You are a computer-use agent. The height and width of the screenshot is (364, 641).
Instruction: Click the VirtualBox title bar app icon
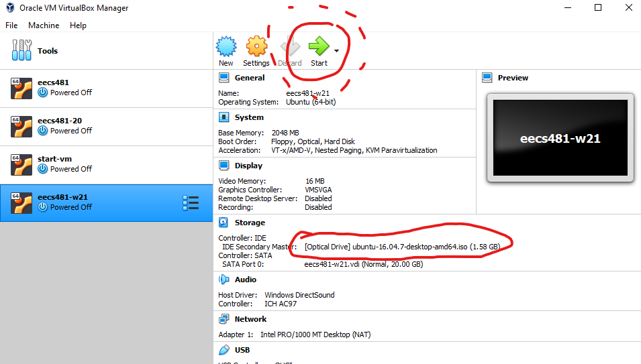pyautogui.click(x=10, y=8)
